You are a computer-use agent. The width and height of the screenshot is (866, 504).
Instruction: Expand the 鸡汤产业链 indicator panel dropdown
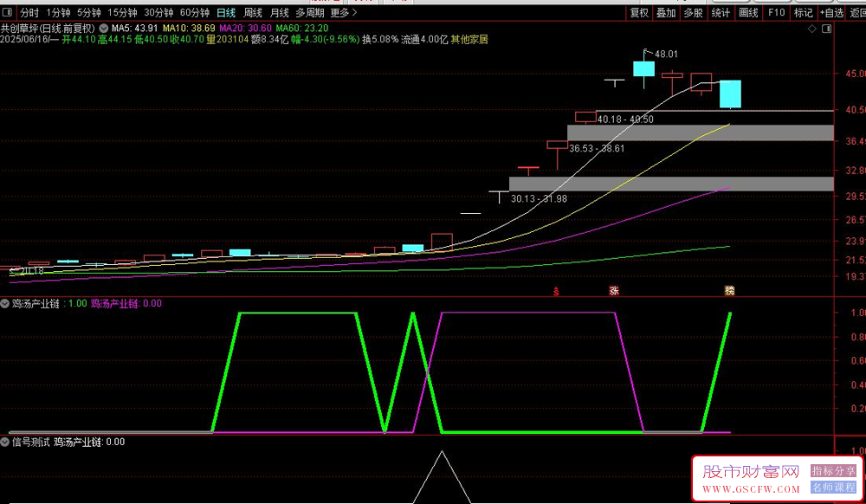tap(5, 304)
